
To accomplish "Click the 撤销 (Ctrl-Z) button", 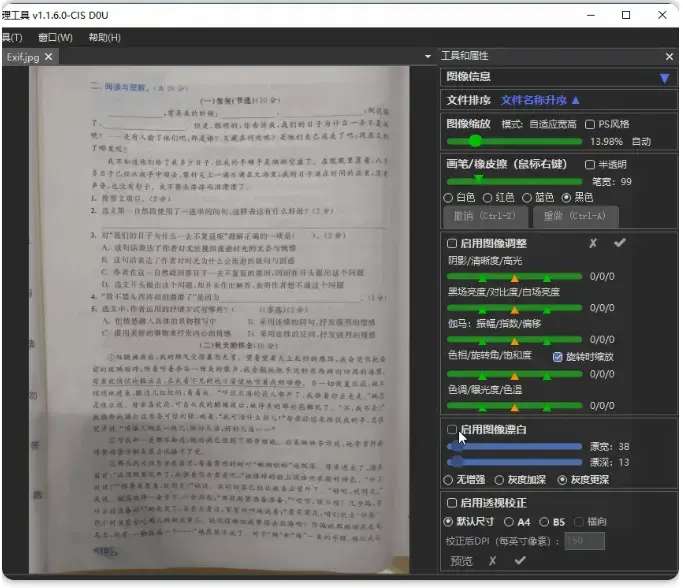I will 485,216.
